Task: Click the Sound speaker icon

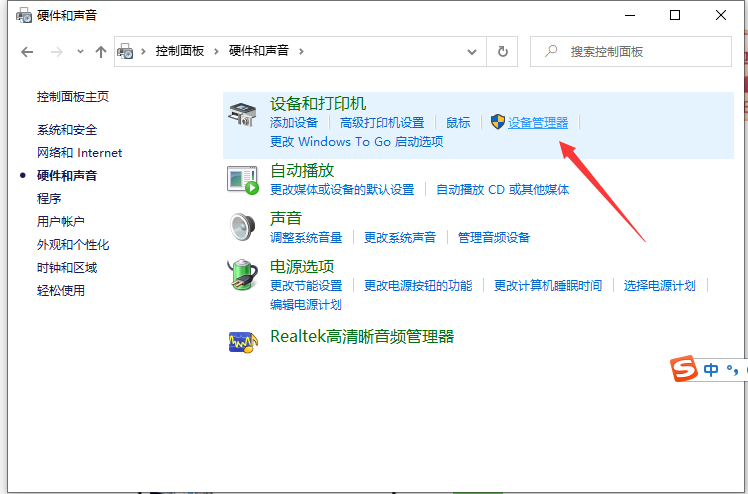Action: (x=243, y=228)
